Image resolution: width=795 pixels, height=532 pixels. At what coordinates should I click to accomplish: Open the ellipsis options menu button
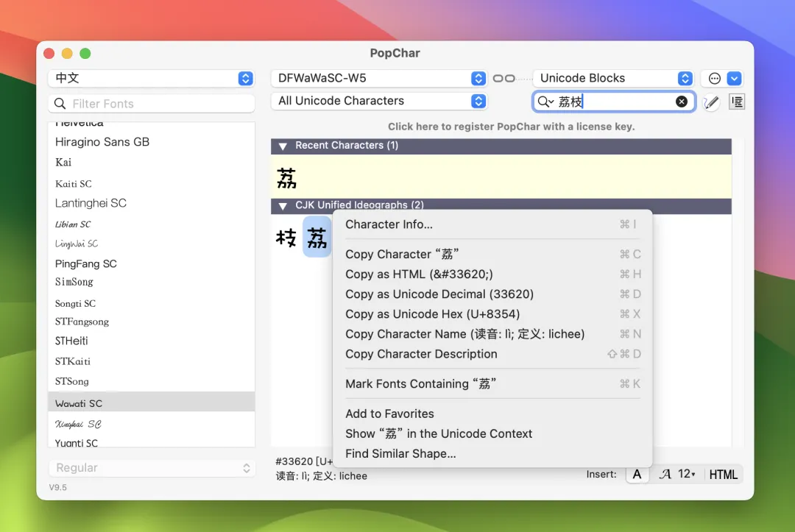714,78
